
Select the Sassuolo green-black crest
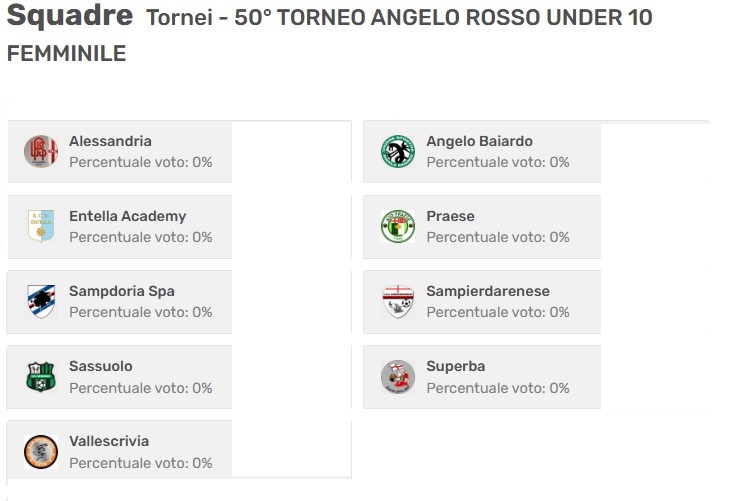pos(41,376)
